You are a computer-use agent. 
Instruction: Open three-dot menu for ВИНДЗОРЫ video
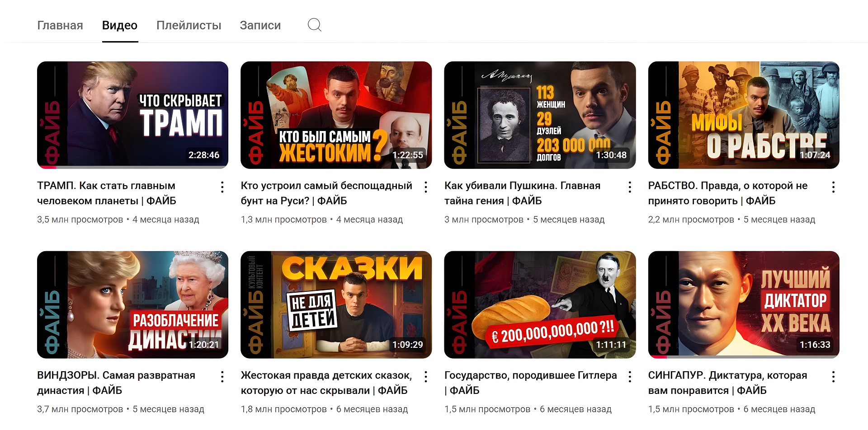point(222,377)
